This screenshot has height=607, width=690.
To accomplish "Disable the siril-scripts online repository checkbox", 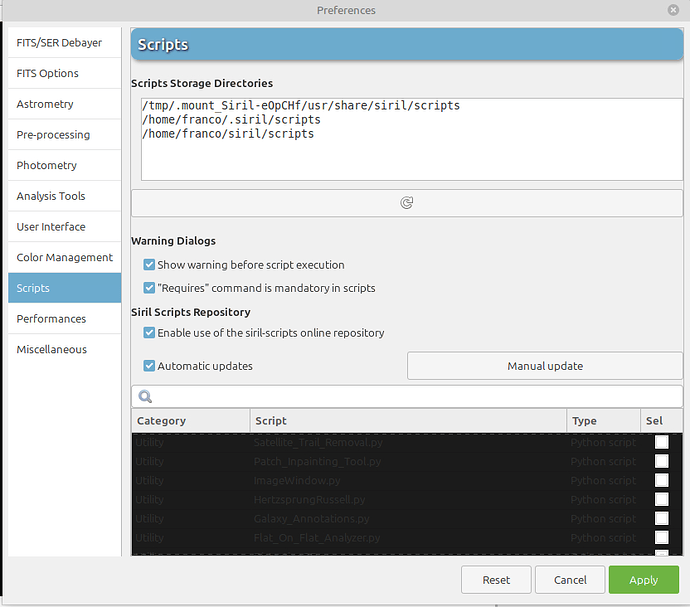I will click(149, 333).
